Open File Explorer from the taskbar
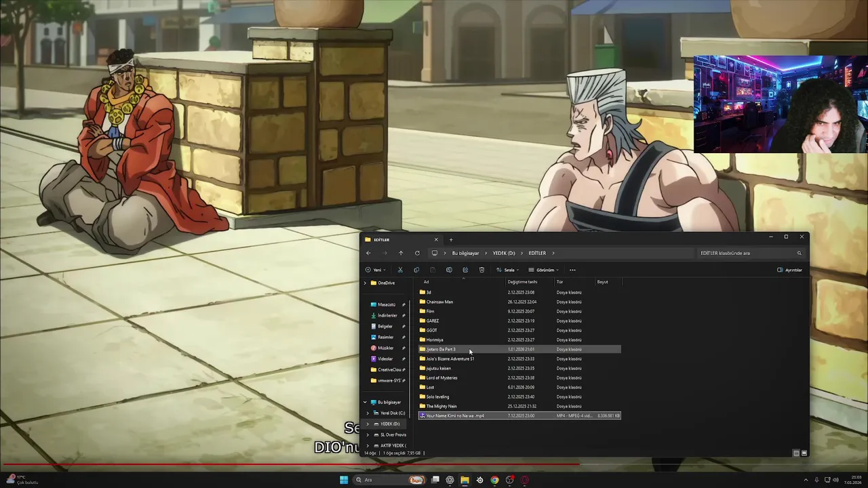The image size is (868, 488). tap(465, 480)
